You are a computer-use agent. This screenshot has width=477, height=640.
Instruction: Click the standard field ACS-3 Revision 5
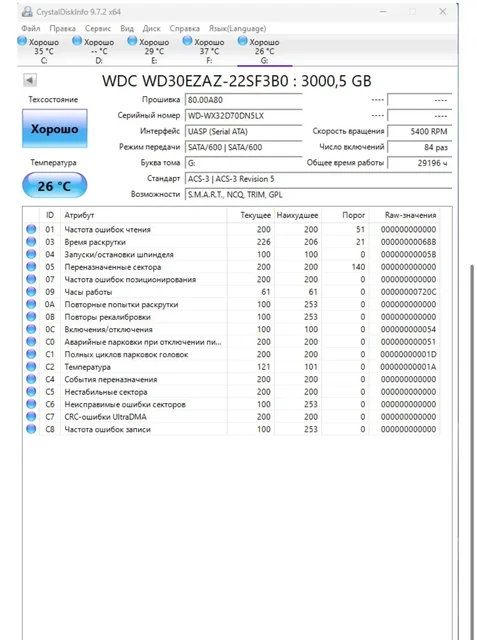318,179
